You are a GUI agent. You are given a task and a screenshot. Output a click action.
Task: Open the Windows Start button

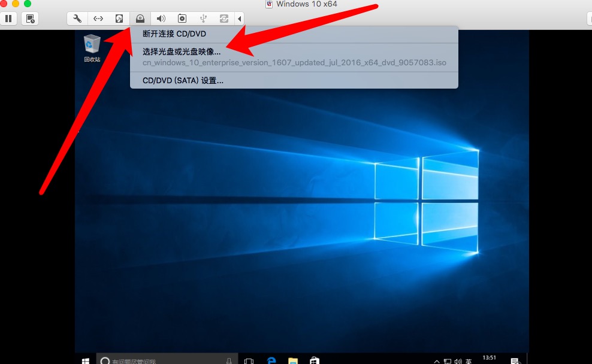[86, 360]
